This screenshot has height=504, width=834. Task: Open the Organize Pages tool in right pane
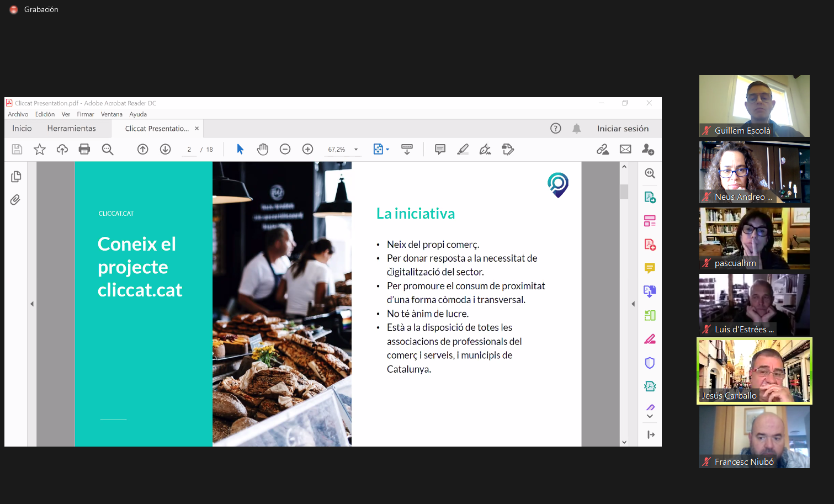tap(650, 221)
